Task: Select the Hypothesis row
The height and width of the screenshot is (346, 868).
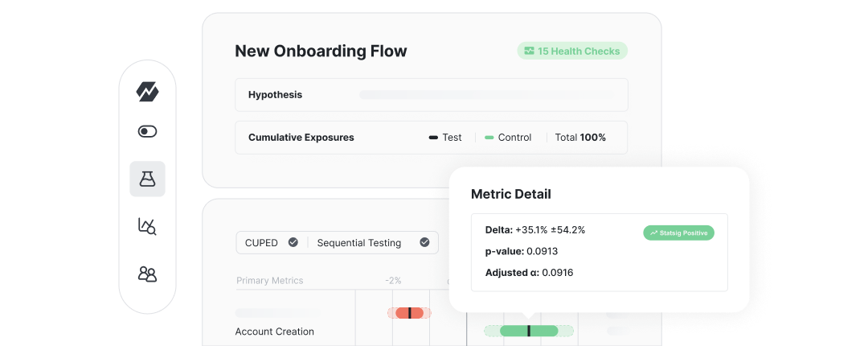Action: 431,95
